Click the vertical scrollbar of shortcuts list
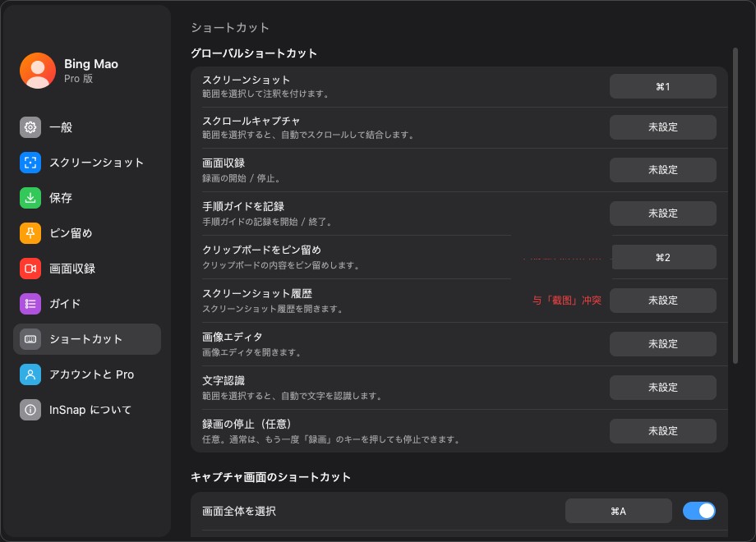This screenshot has width=756, height=542. coord(735,206)
